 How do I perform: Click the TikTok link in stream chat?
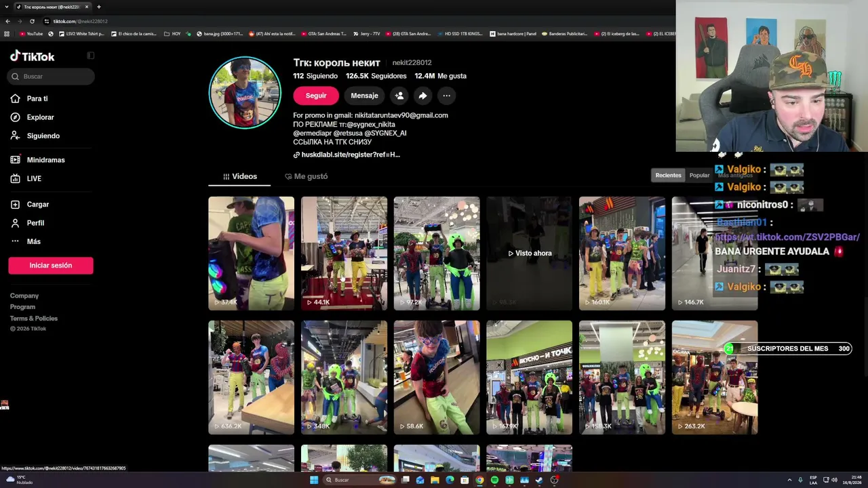coord(787,237)
